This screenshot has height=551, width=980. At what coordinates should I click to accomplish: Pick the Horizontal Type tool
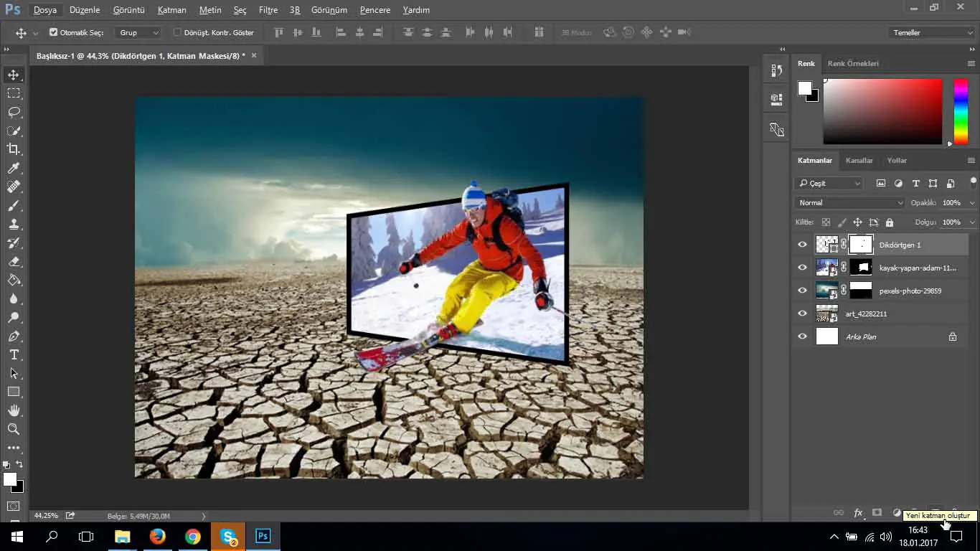point(14,354)
